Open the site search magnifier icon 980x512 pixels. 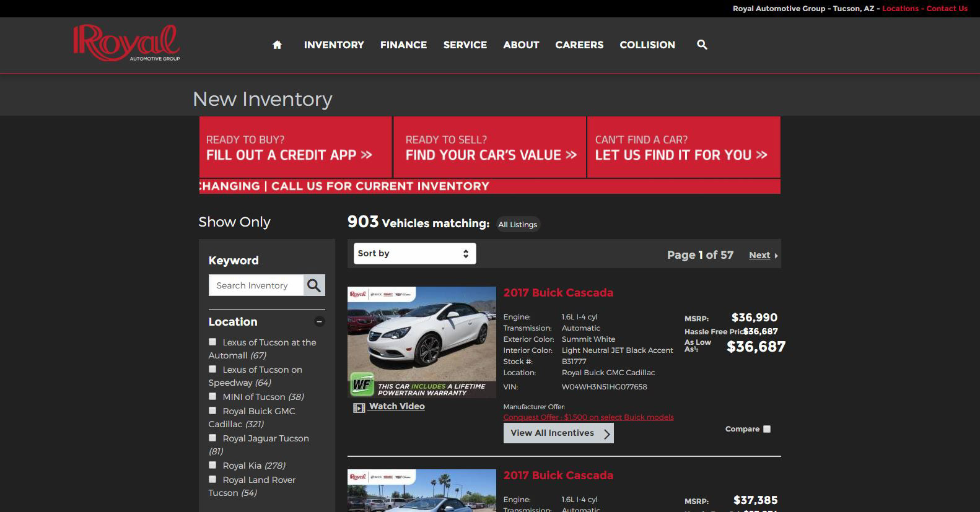click(702, 45)
